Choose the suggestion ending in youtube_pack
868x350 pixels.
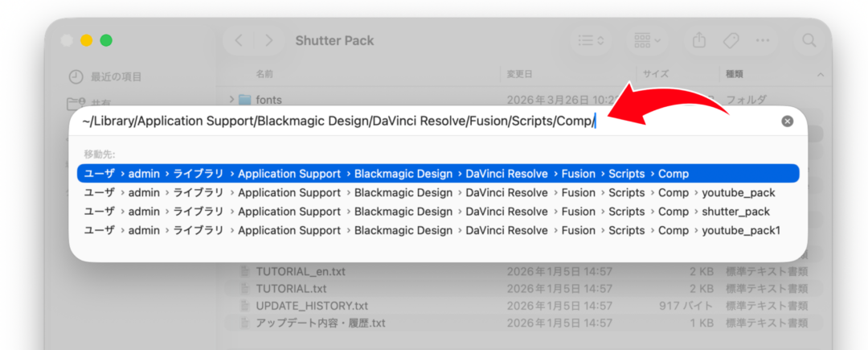point(438,193)
